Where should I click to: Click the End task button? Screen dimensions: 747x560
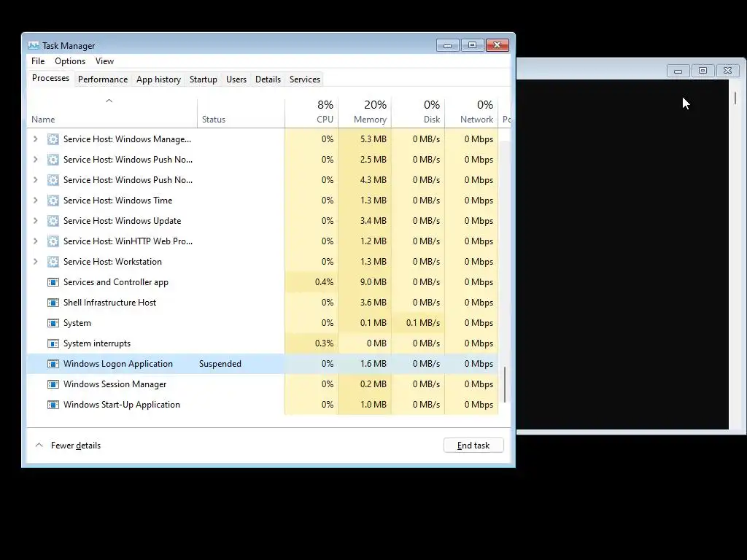point(473,446)
